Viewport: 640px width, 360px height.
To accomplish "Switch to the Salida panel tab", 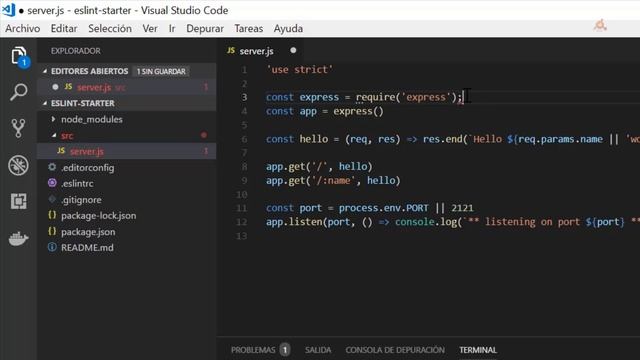I will 318,350.
